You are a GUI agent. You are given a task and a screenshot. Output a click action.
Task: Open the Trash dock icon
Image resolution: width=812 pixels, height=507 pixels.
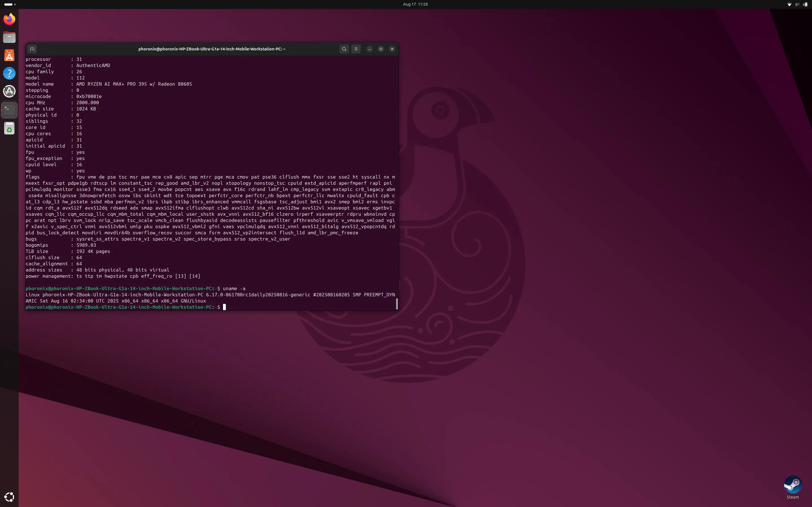point(9,128)
